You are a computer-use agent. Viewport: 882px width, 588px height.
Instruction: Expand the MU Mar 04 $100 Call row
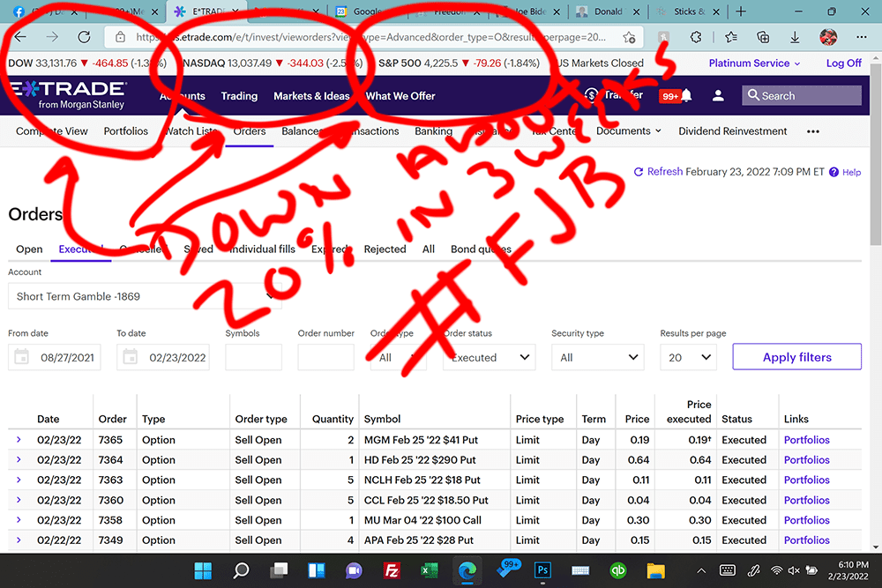(19, 520)
